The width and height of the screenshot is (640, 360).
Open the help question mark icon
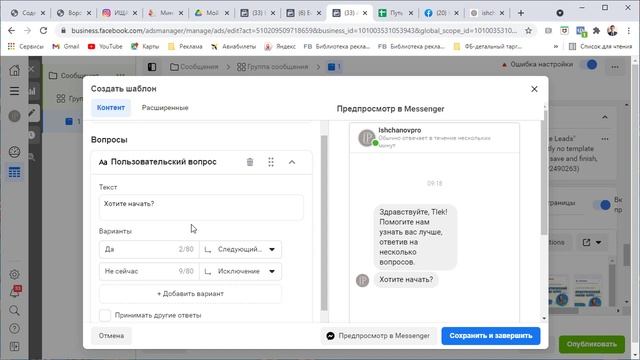(x=14, y=329)
